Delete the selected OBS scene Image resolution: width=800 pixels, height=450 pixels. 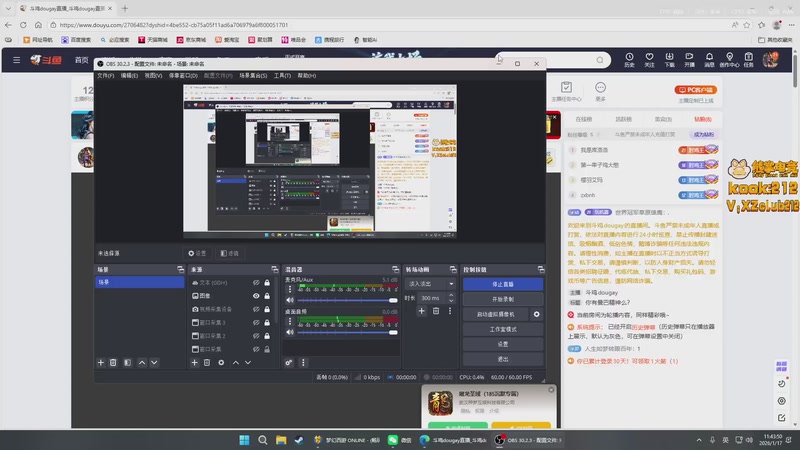[x=113, y=362]
